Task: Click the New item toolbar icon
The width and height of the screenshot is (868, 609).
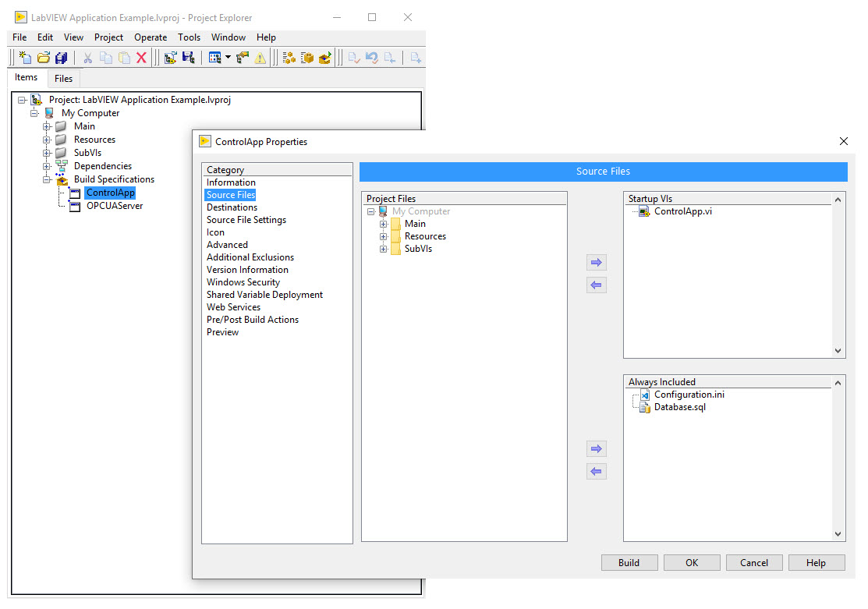Action: tap(25, 58)
